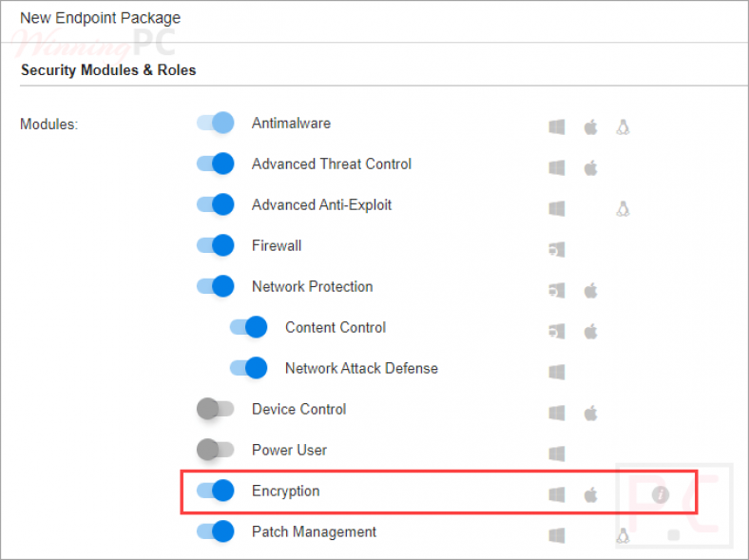Click the Modules: field label
This screenshot has height=560, width=749.
pyautogui.click(x=48, y=125)
